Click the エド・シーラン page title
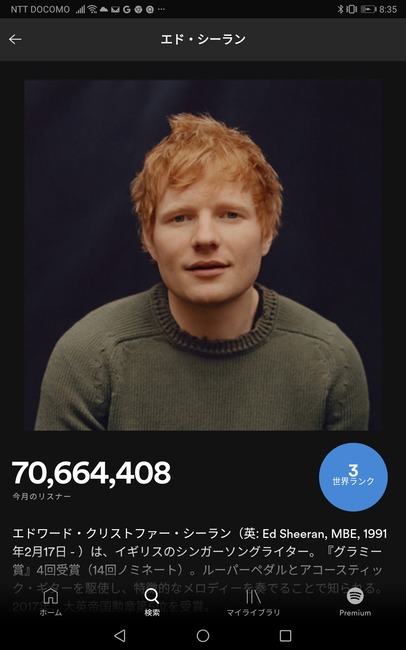 coord(203,39)
